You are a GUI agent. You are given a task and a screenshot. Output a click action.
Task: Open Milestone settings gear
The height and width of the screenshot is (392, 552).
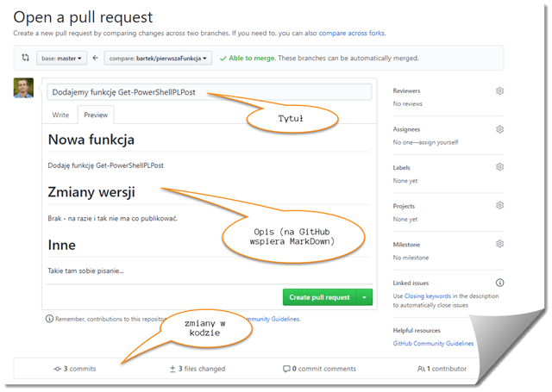[499, 245]
